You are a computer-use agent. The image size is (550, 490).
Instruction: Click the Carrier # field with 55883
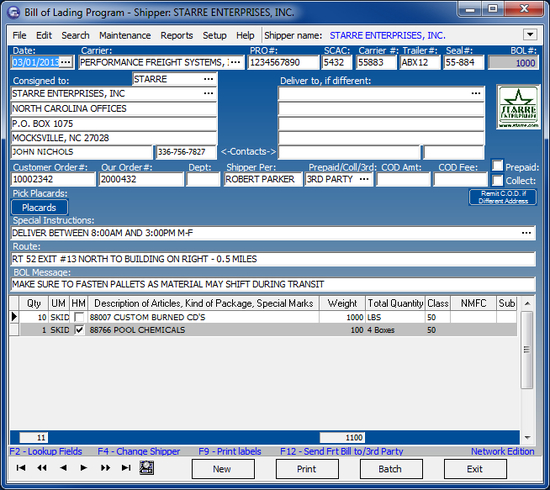click(376, 63)
